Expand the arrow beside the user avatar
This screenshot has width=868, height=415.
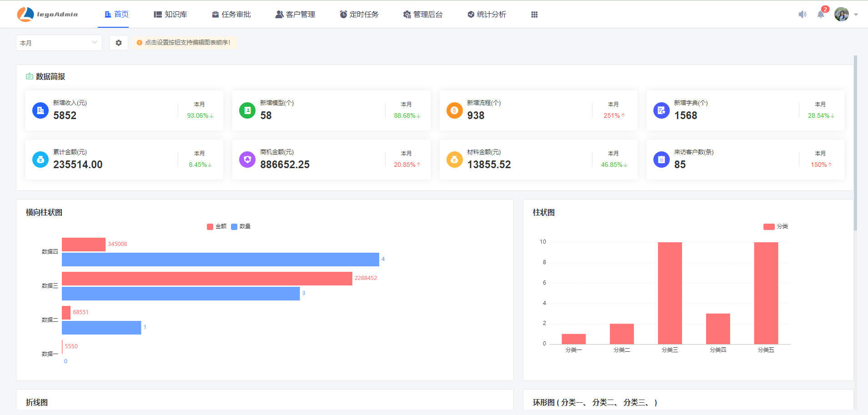856,15
